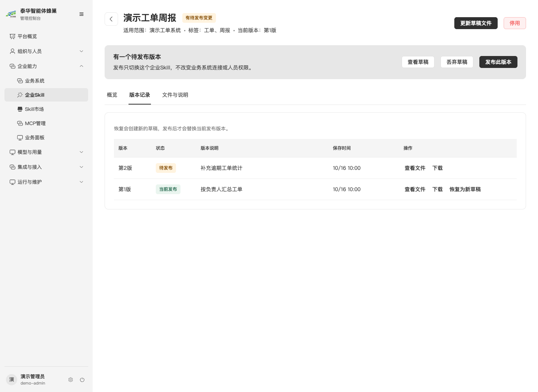
Task: Click the 按负责人汇总工单 description
Action: click(222, 189)
